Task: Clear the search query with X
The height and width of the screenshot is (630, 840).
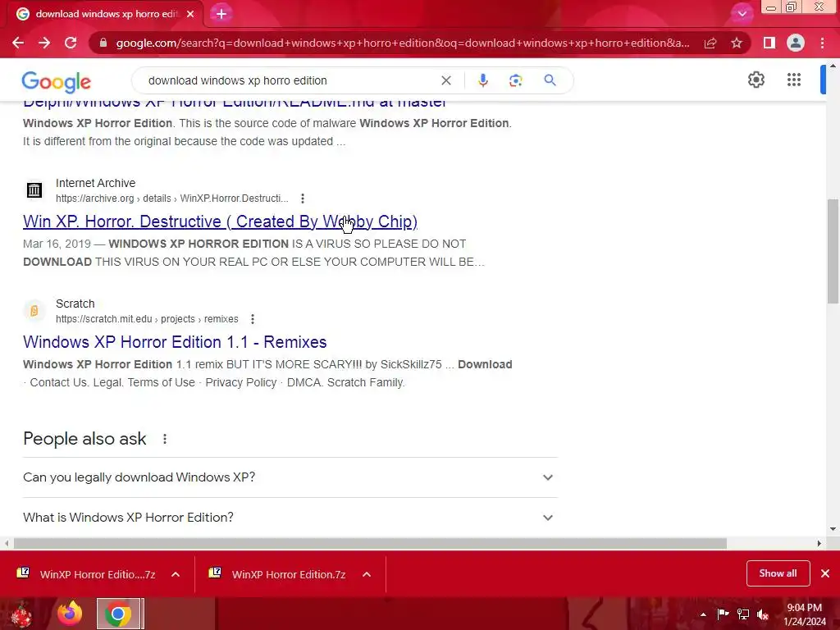Action: (445, 80)
